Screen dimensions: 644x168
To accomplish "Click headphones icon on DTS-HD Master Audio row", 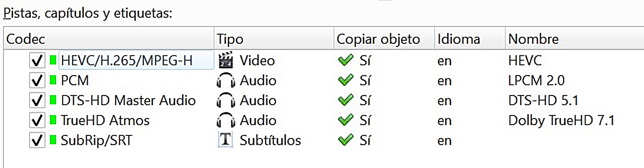I will point(226,100).
